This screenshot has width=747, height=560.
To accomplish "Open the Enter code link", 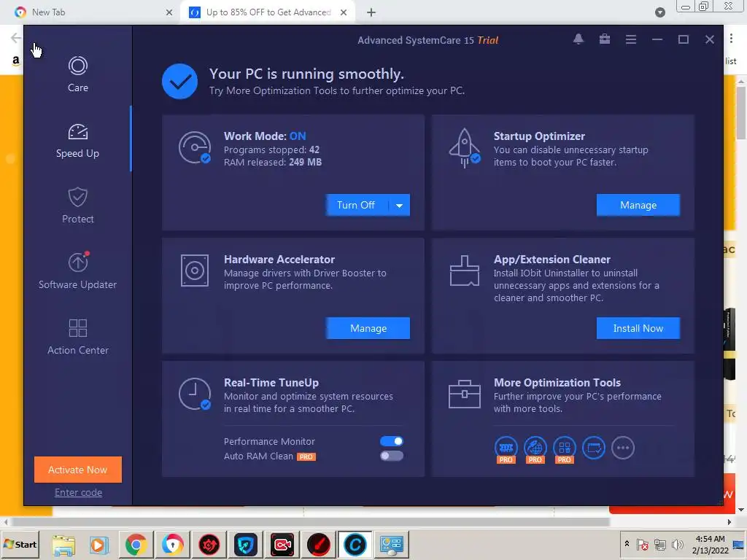I will pyautogui.click(x=78, y=492).
